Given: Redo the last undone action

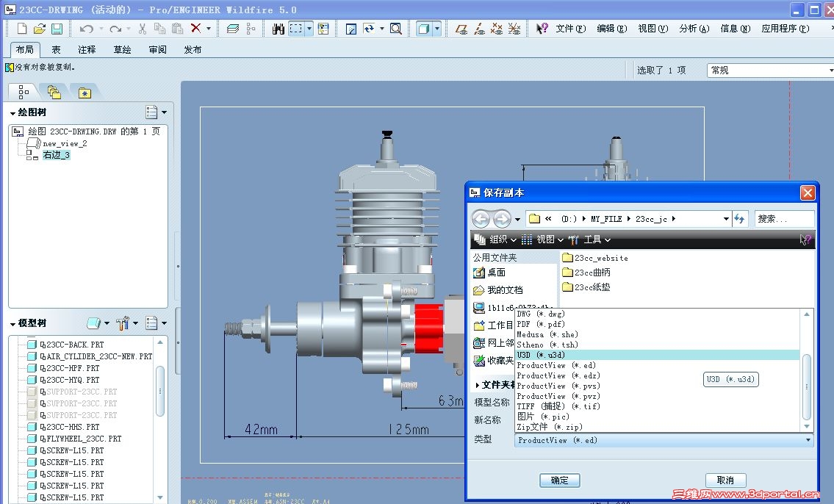Looking at the screenshot, I should 115,29.
